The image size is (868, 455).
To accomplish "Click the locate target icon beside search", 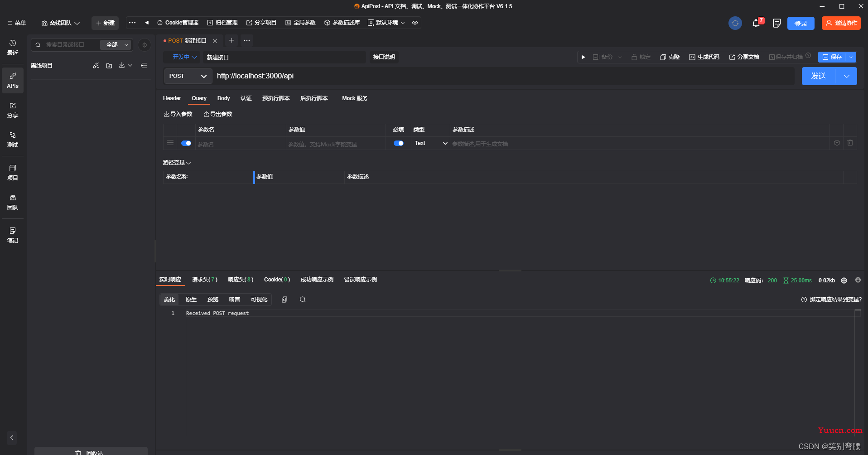I will pyautogui.click(x=145, y=45).
